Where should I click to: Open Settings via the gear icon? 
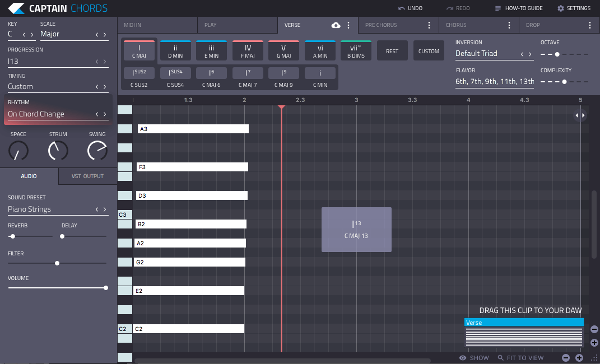[561, 8]
